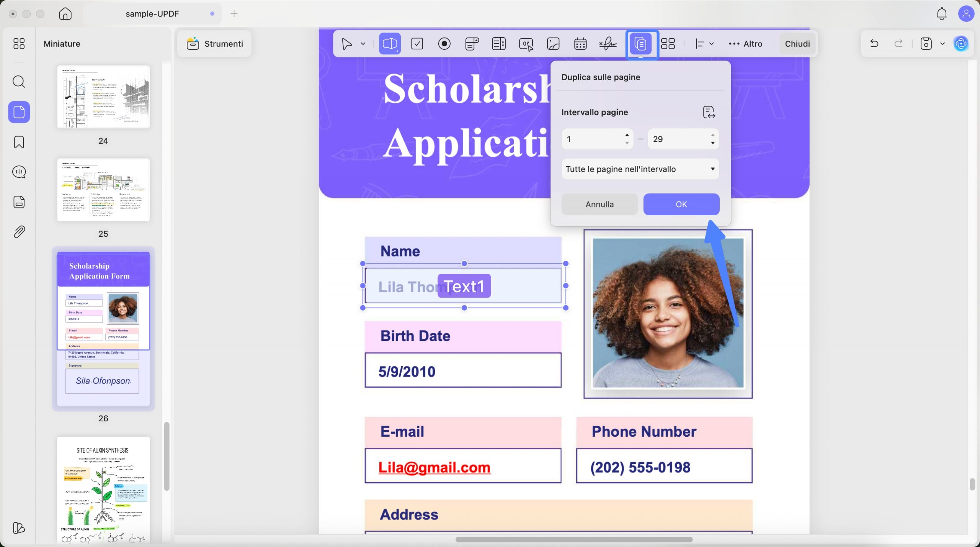Screen dimensions: 980x547
Task: Click the document horizontal scrollbar
Action: [574, 539]
